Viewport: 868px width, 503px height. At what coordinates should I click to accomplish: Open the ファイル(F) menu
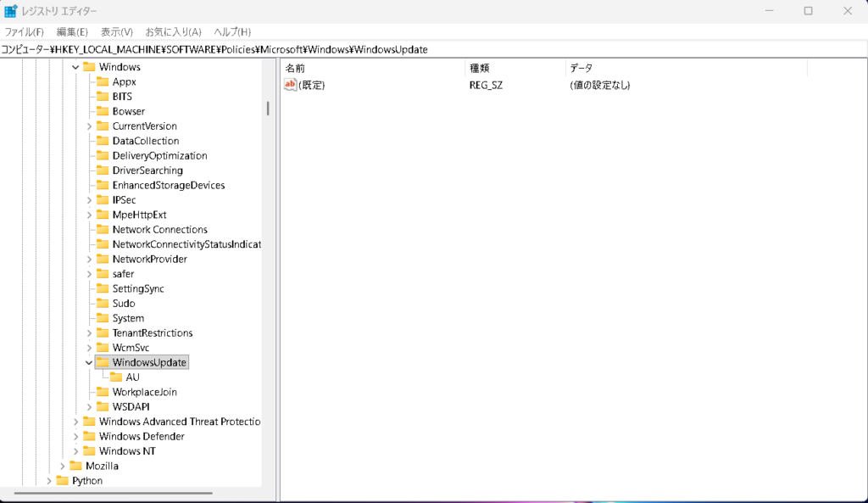24,32
